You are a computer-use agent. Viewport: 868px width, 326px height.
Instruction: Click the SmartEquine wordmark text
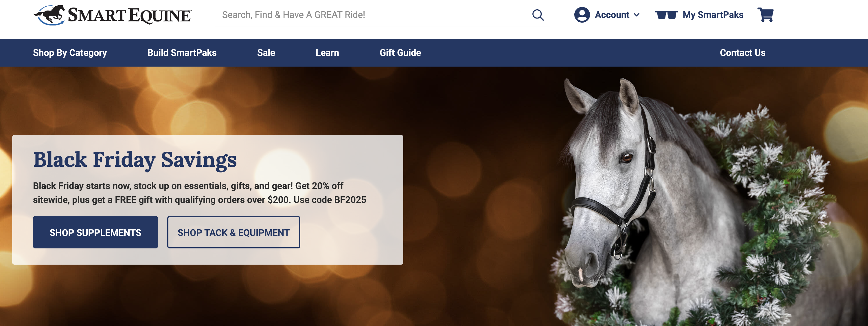129,15
